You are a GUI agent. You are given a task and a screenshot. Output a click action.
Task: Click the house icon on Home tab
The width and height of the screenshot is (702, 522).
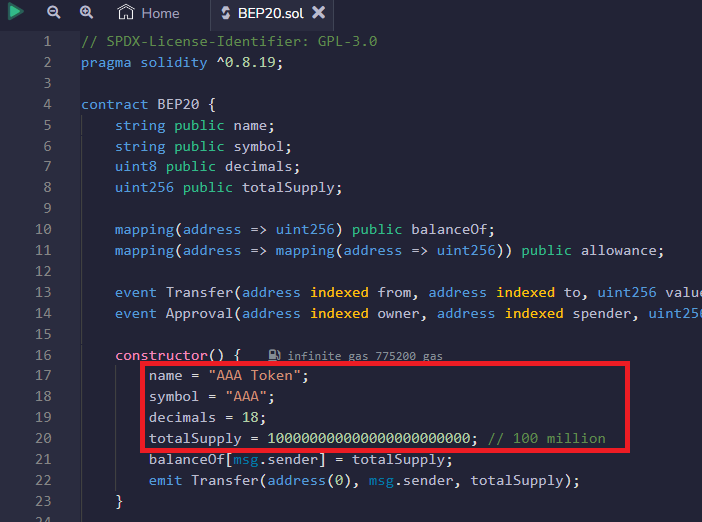126,13
